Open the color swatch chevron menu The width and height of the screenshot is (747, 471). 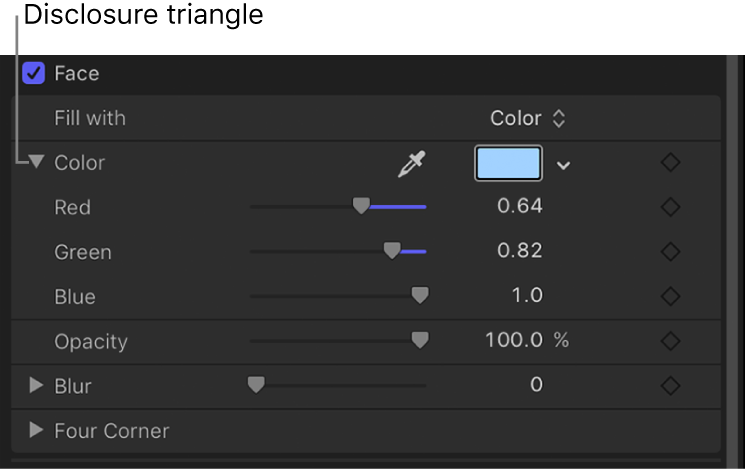click(x=564, y=165)
